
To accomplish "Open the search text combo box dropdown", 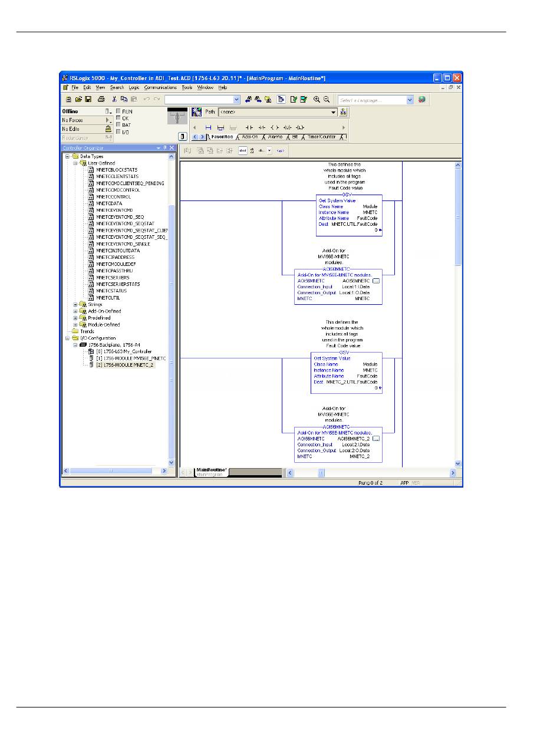I will pyautogui.click(x=237, y=100).
